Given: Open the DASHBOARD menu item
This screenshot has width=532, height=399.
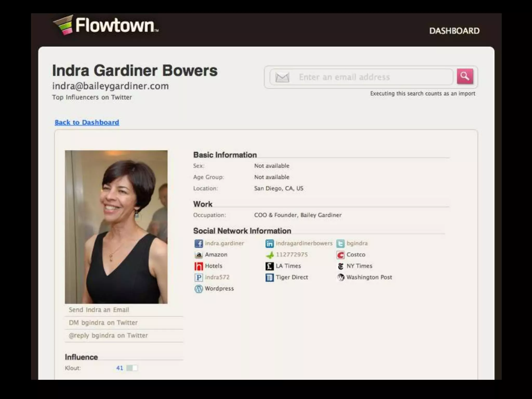Looking at the screenshot, I should pyautogui.click(x=454, y=31).
